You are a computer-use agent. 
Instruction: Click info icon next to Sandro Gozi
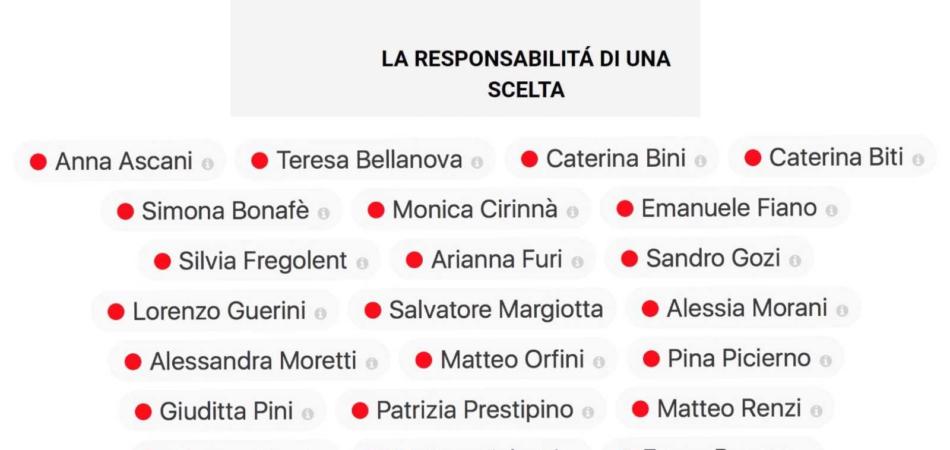pyautogui.click(x=795, y=260)
